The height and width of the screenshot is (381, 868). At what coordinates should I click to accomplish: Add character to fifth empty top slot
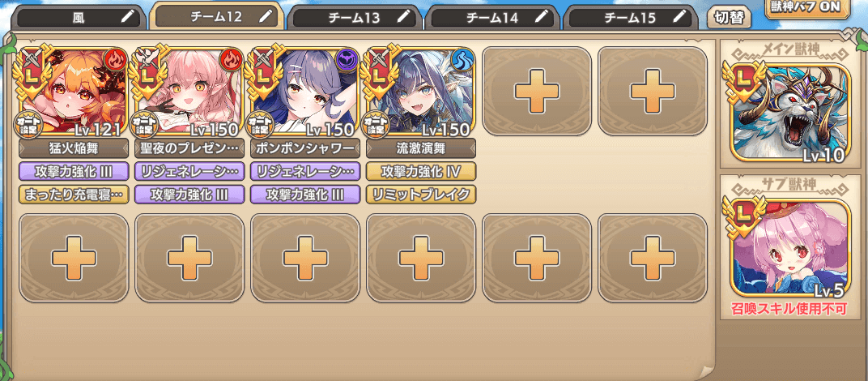pyautogui.click(x=536, y=91)
